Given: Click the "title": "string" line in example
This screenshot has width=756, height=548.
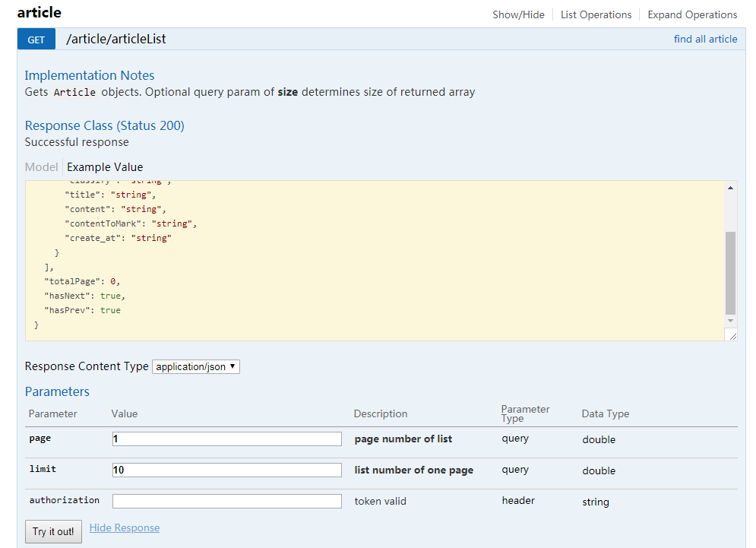Looking at the screenshot, I should click(110, 195).
